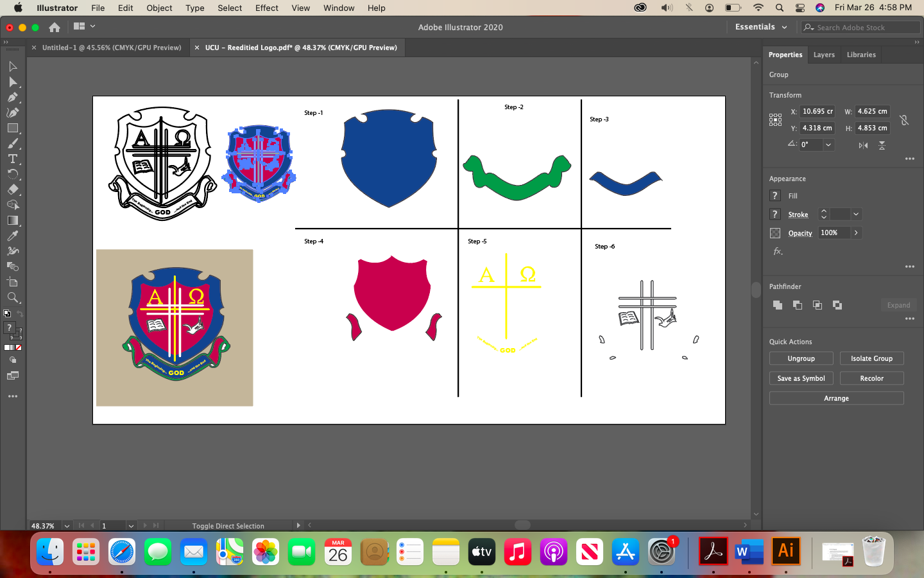924x578 pixels.
Task: Choose the Eraser tool
Action: coord(12,189)
